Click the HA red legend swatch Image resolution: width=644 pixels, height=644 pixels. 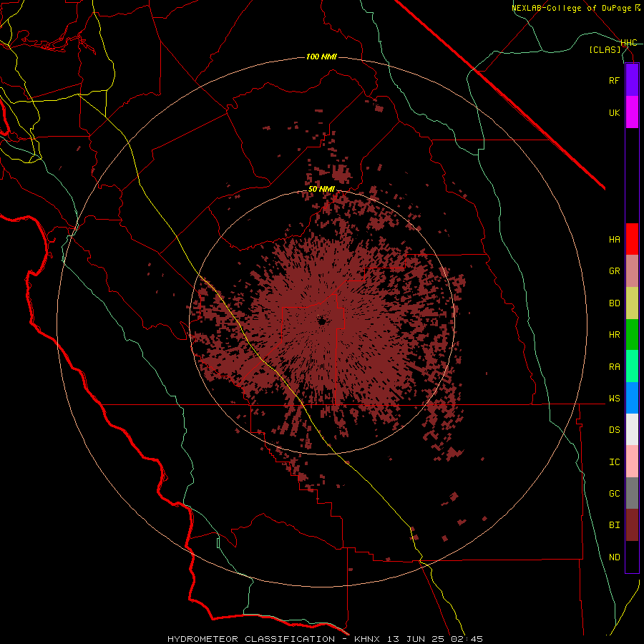[x=632, y=239]
